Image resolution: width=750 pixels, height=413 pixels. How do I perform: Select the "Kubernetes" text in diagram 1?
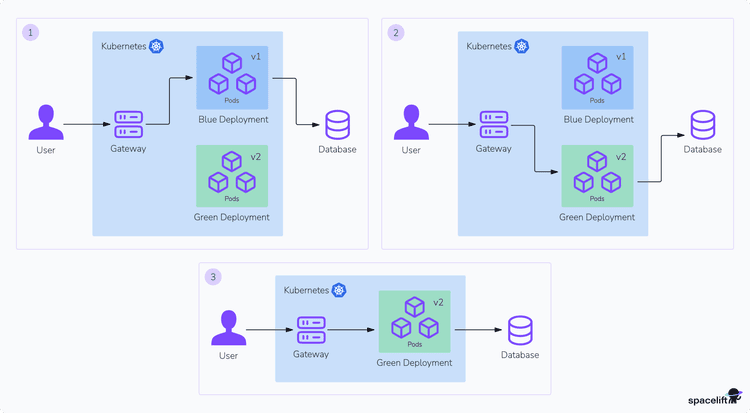tap(124, 46)
